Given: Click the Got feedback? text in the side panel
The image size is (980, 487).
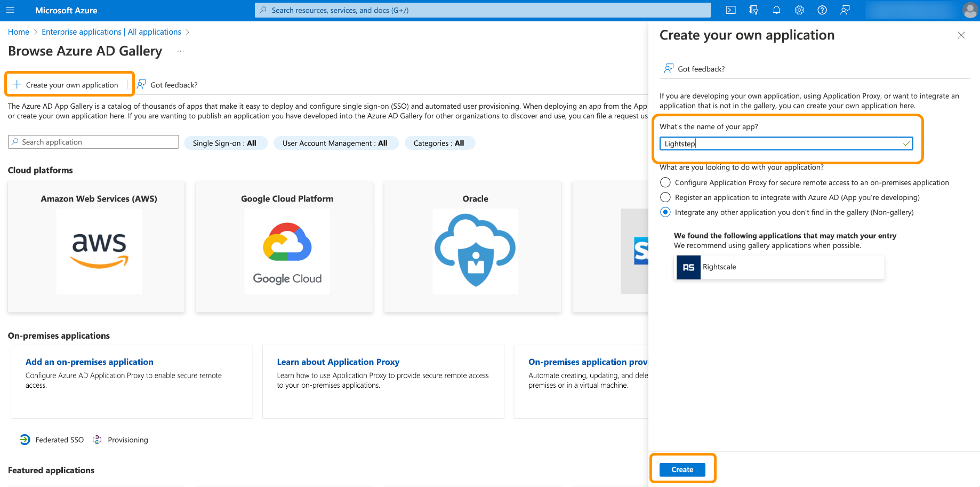Looking at the screenshot, I should (x=701, y=69).
